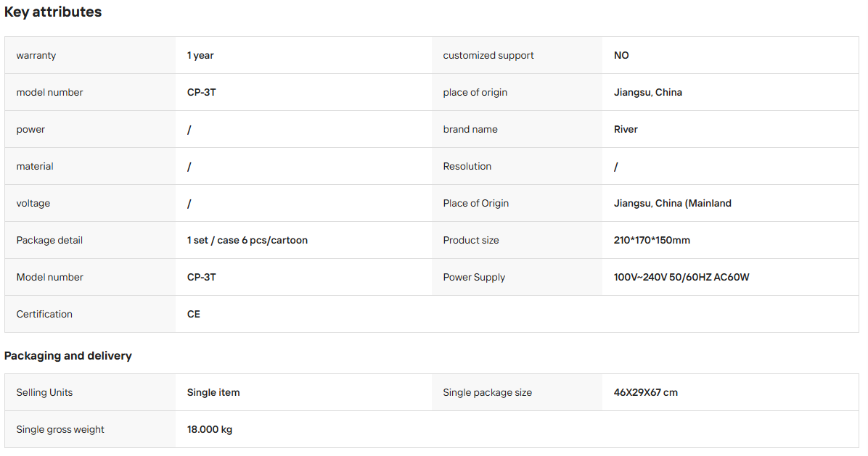Select the voltage label cell

90,204
